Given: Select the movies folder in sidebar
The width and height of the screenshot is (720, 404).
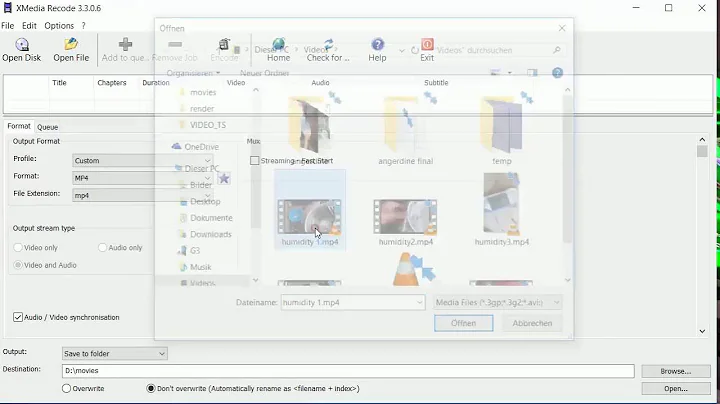Looking at the screenshot, I should 197,92.
